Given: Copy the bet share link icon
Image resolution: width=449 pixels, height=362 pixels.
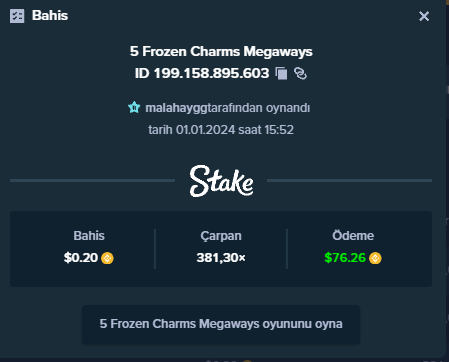Looking at the screenshot, I should (300, 73).
